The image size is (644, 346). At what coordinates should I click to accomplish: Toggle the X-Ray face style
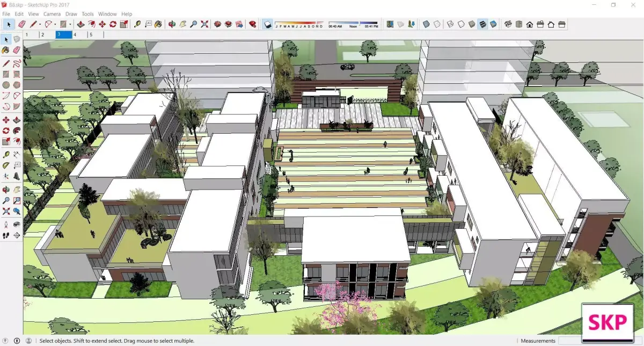click(x=426, y=24)
